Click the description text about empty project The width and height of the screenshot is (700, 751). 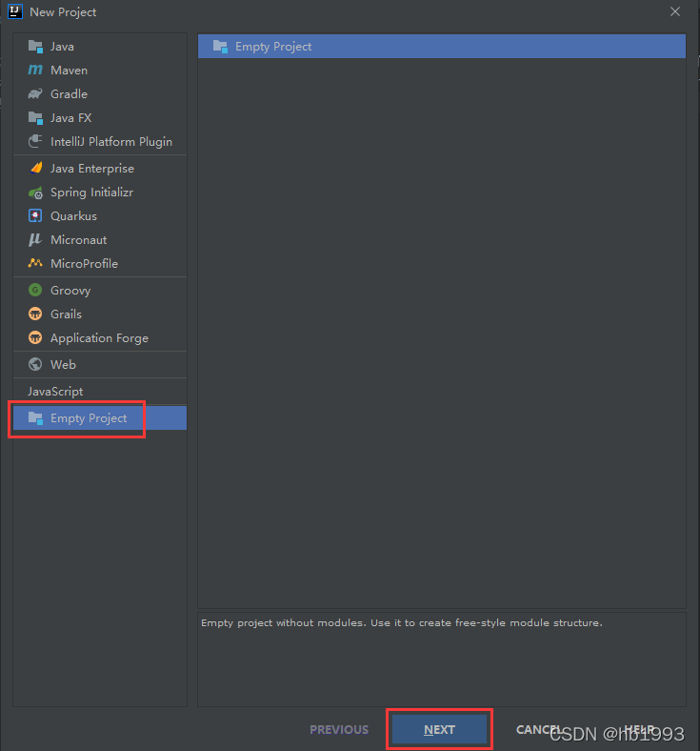coord(402,623)
